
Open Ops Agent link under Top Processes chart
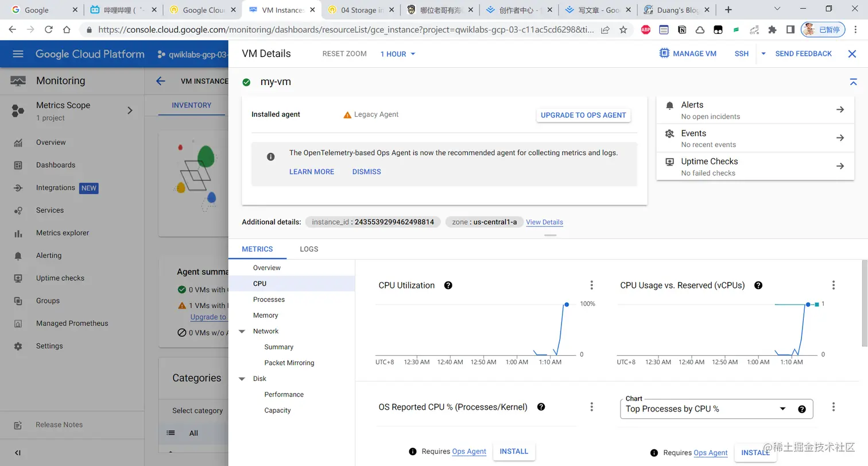pos(711,453)
